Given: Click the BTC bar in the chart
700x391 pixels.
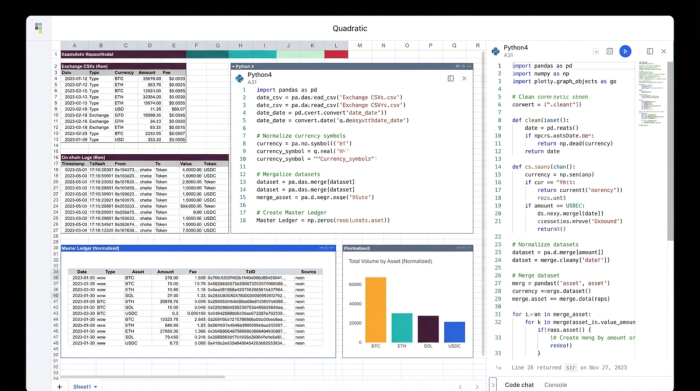Looking at the screenshot, I should coord(375,310).
